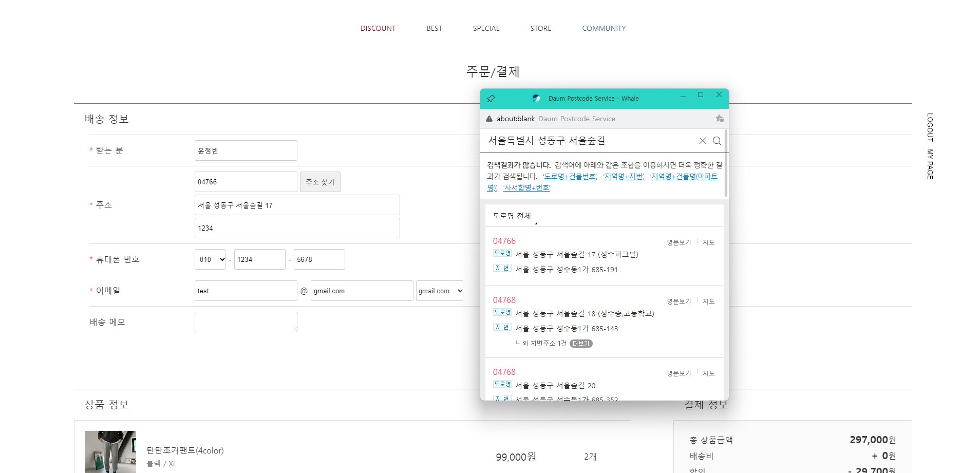Clear the postcode search text

(703, 141)
